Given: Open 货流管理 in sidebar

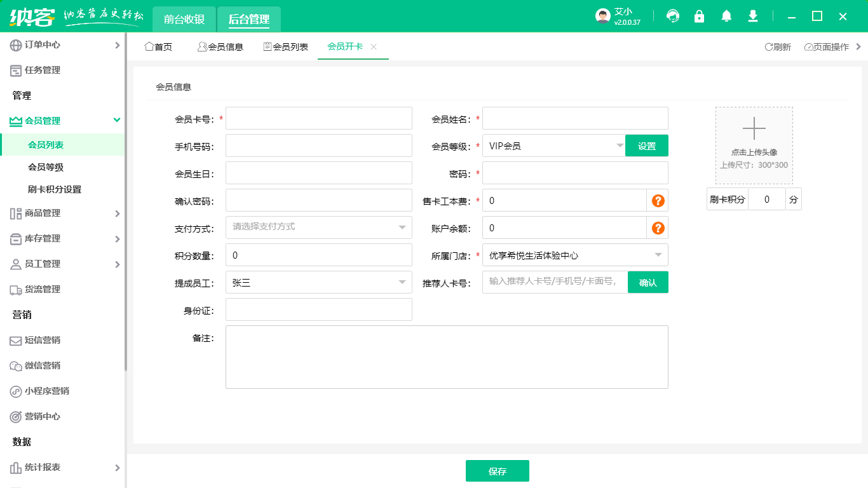Looking at the screenshot, I should (x=62, y=290).
